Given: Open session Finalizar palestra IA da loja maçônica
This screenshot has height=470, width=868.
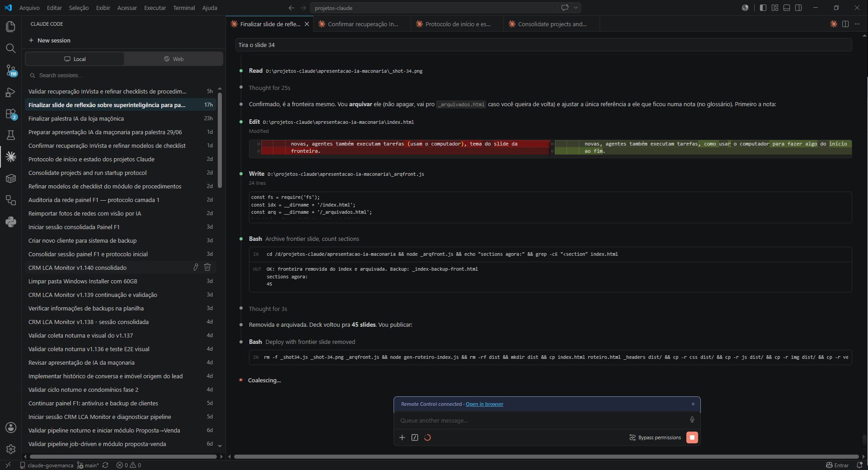Looking at the screenshot, I should click(120, 118).
